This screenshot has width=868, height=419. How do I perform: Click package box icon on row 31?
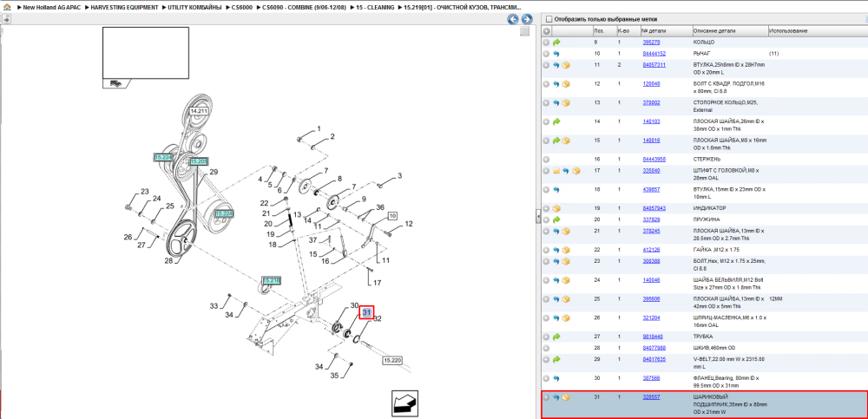tap(566, 397)
